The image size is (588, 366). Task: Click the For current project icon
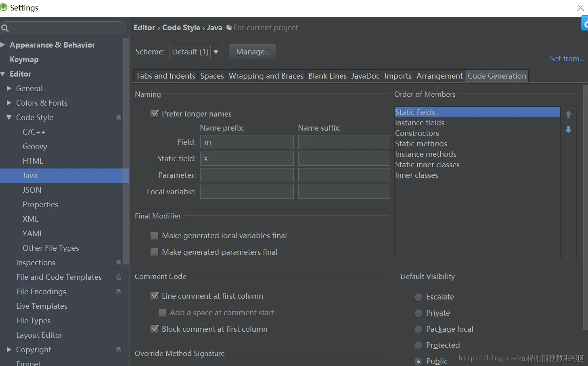coord(229,28)
